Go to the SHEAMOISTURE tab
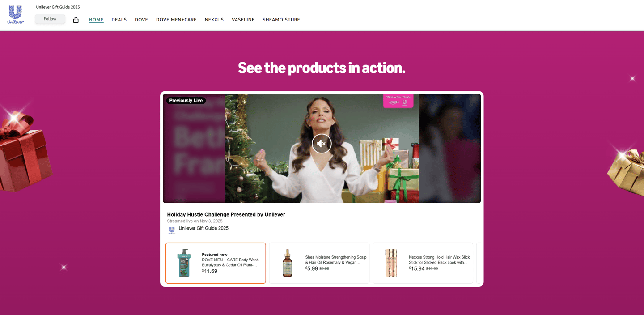Image resolution: width=644 pixels, height=315 pixels. pos(281,20)
